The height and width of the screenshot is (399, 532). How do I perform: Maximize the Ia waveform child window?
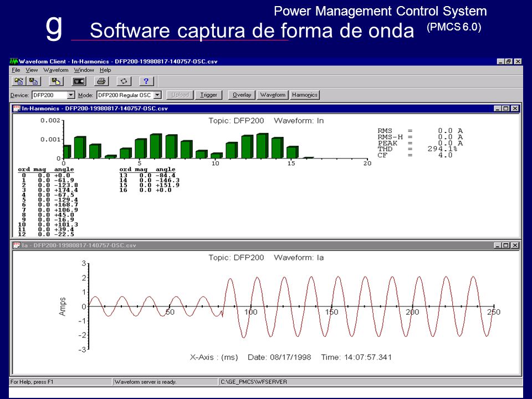coord(505,245)
